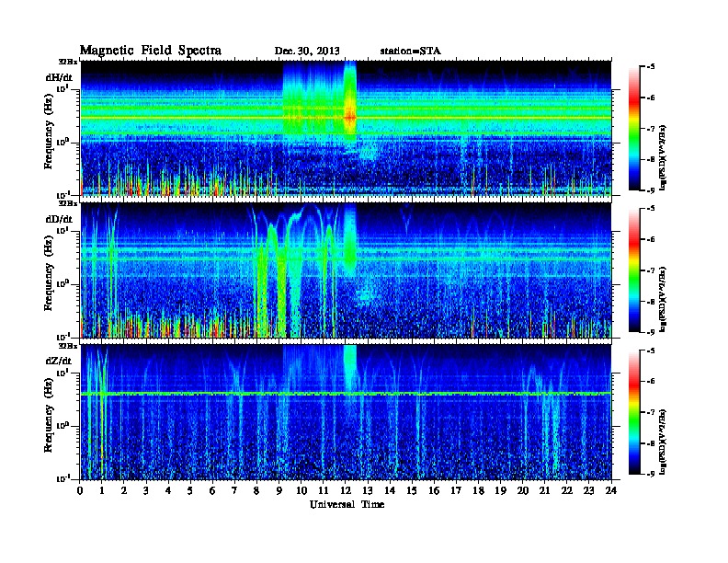Click hour tick label "15" on time axis

[412, 490]
